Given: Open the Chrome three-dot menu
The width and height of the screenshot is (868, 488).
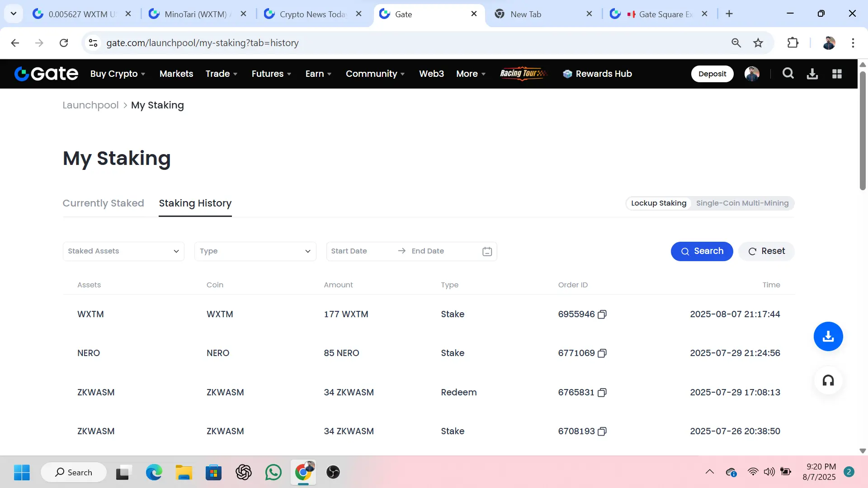Looking at the screenshot, I should (x=853, y=43).
